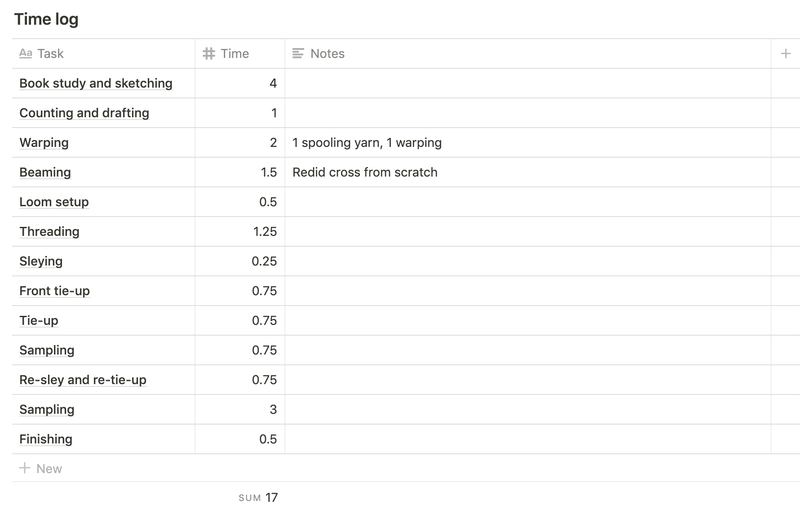Open the Task column header menu

103,54
